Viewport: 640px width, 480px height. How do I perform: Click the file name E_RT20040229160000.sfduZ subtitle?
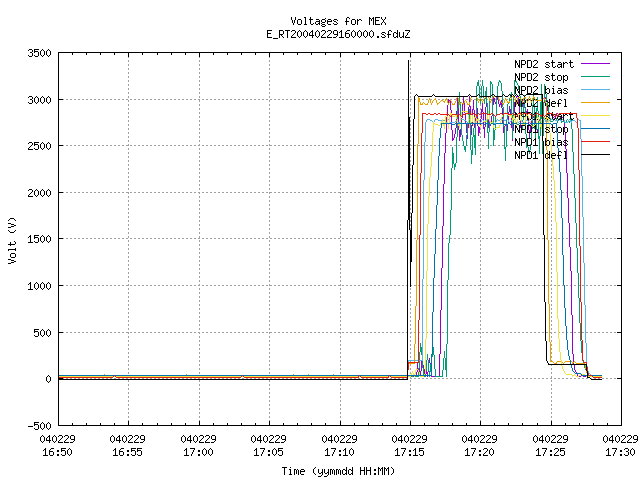[x=338, y=34]
